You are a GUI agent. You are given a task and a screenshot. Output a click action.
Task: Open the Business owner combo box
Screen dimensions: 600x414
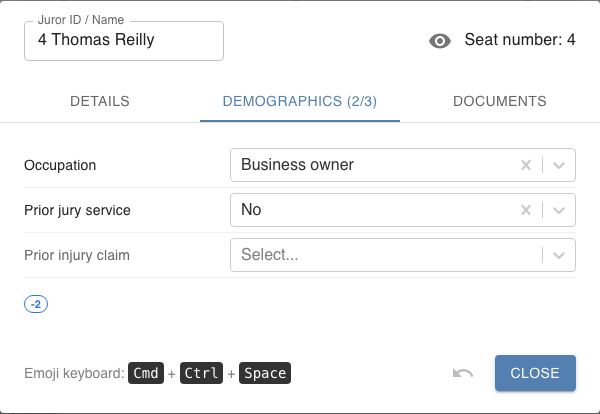pyautogui.click(x=403, y=165)
